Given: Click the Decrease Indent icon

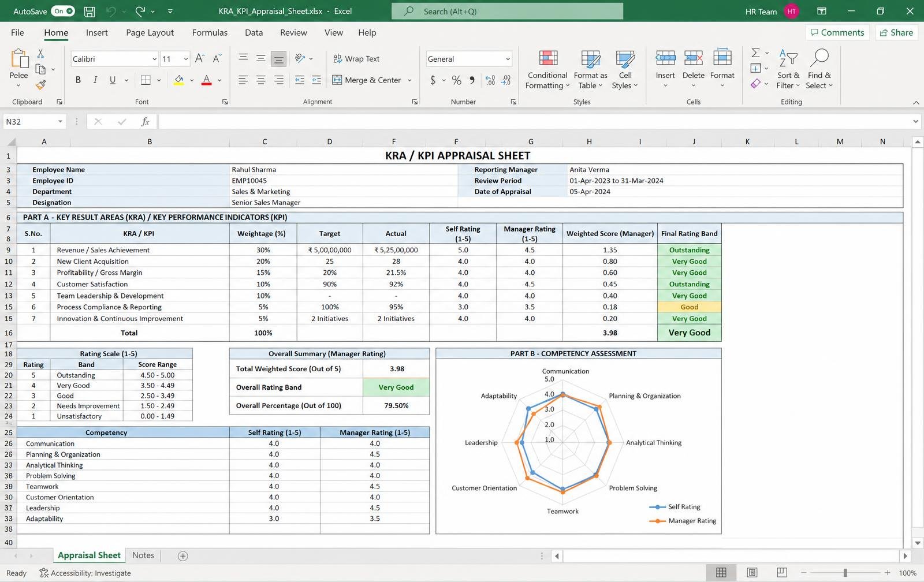Looking at the screenshot, I should (x=300, y=80).
